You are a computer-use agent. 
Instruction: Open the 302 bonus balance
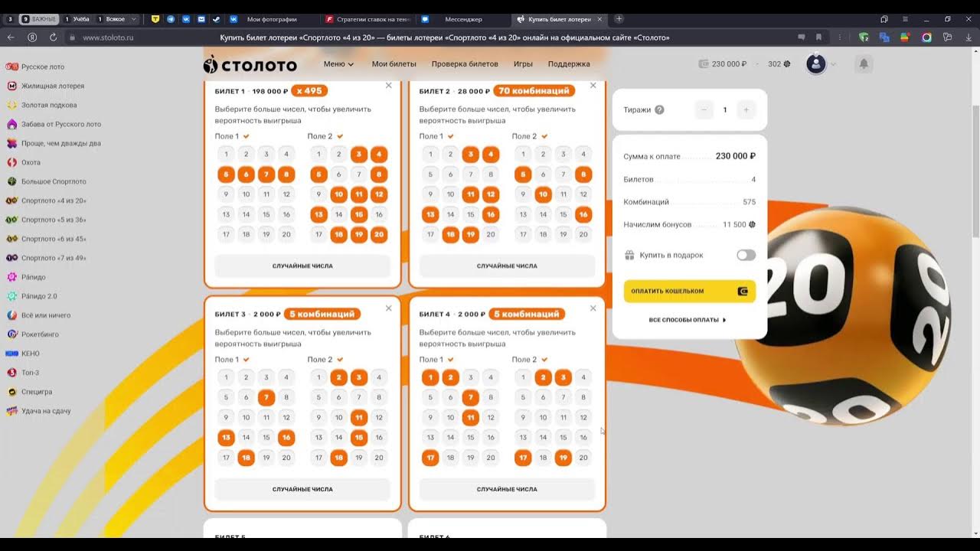coord(779,64)
